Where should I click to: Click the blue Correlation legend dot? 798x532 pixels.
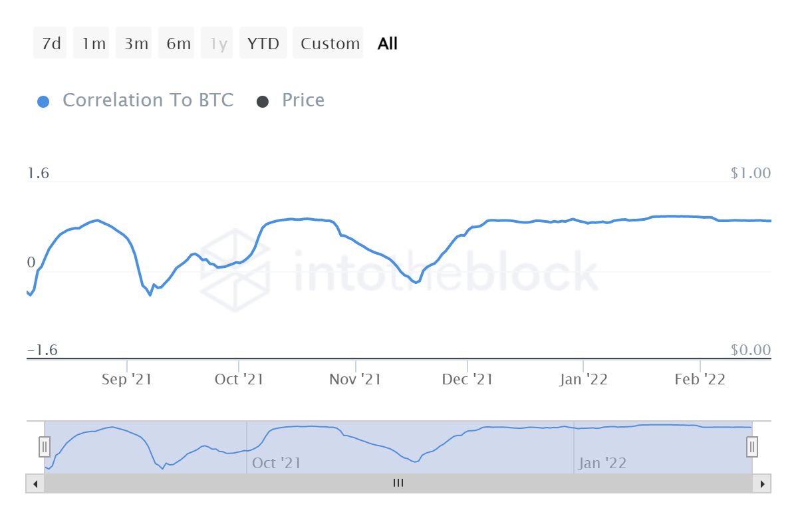[x=43, y=102]
